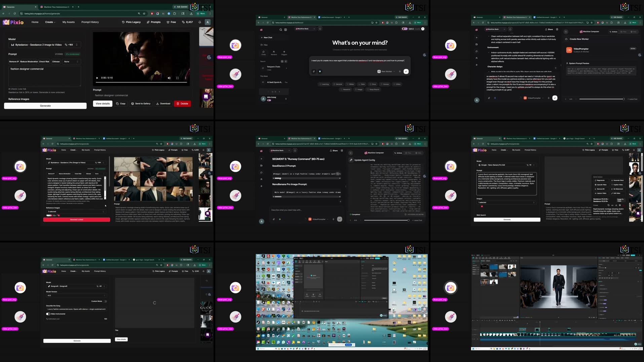Click the Pixio Legacy clock icon

(122, 22)
